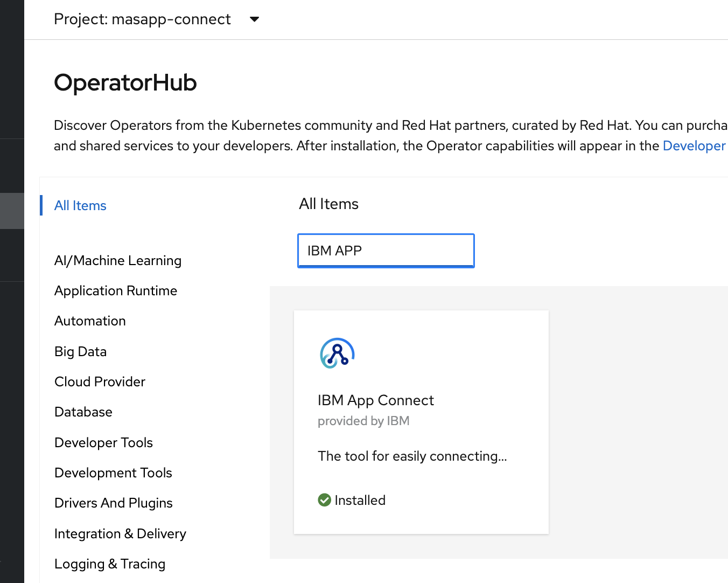Click the OperatorHub page heading
Image resolution: width=728 pixels, height=583 pixels.
point(125,83)
